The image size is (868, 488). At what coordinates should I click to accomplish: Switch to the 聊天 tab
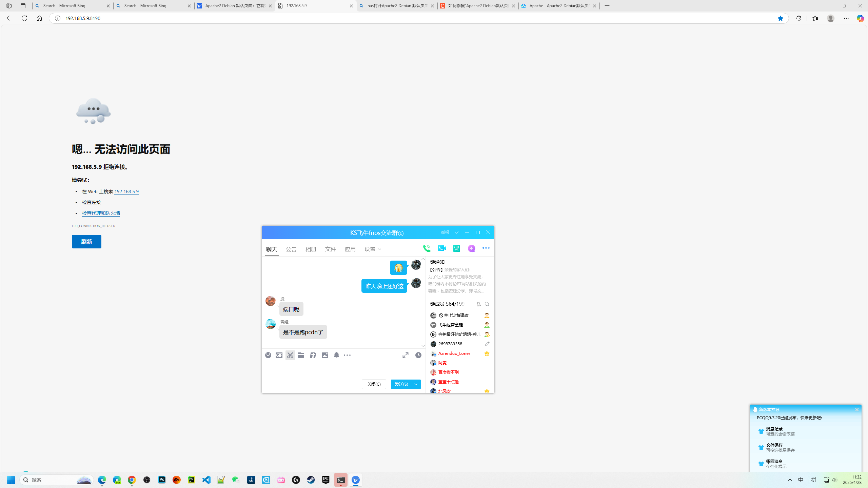272,249
